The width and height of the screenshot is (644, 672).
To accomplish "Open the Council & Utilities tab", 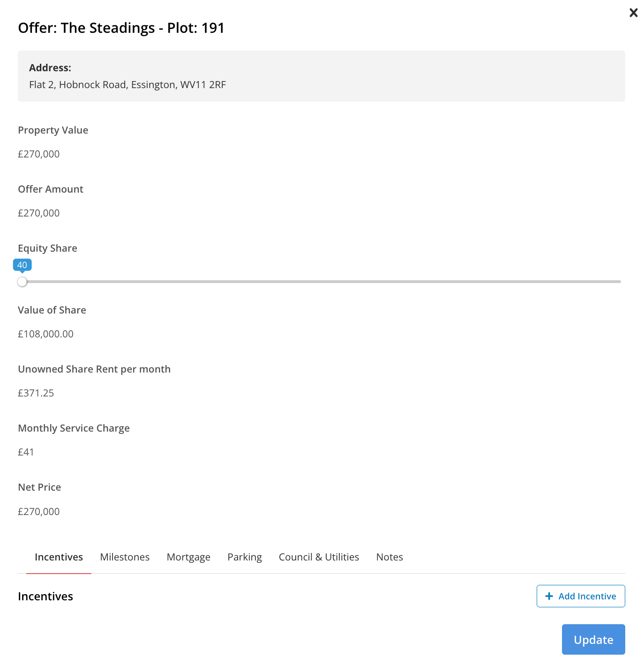I will click(x=319, y=557).
